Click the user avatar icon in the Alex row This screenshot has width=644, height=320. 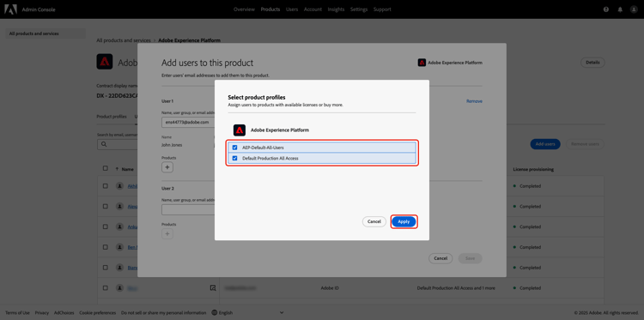[119, 207]
